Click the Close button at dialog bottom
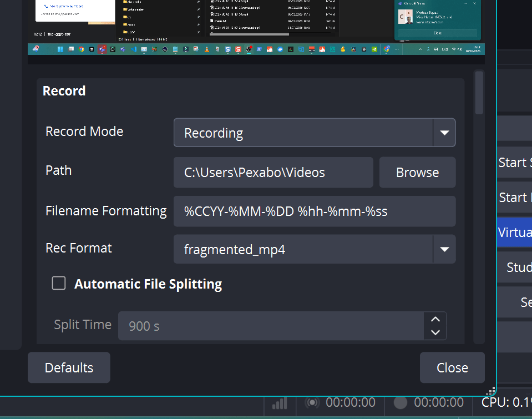The height and width of the screenshot is (419, 532). point(452,367)
